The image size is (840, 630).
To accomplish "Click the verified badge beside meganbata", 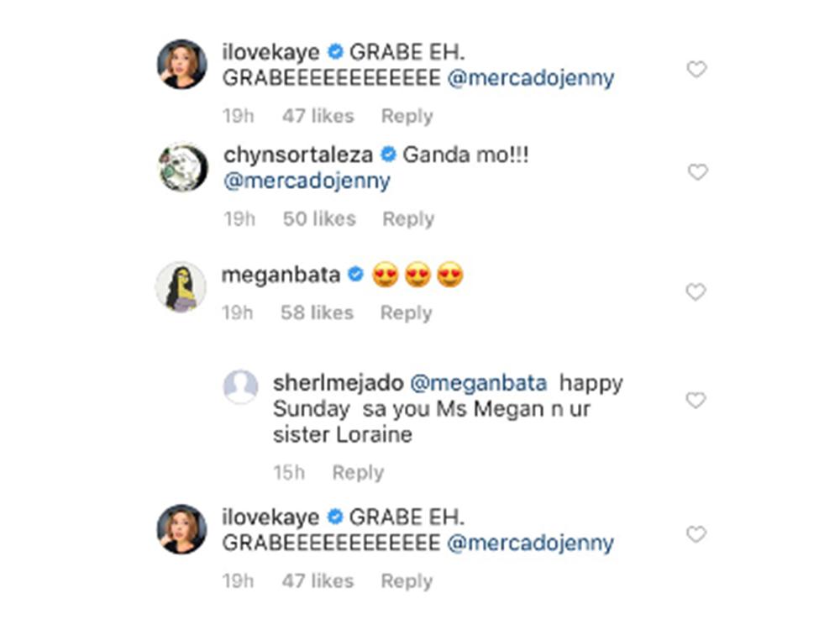I will [x=356, y=275].
